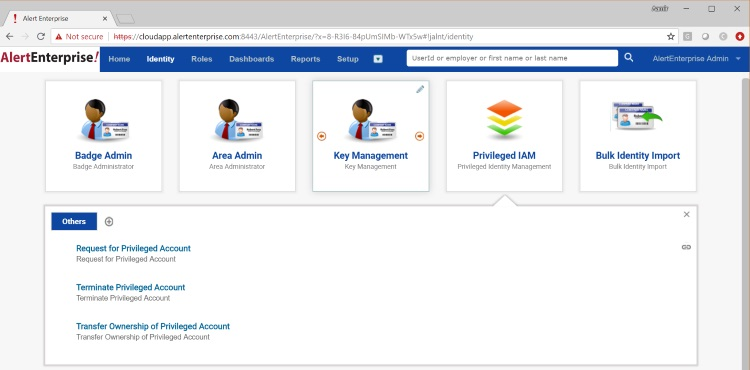Click the pencil edit icon on Key Management

click(x=420, y=89)
